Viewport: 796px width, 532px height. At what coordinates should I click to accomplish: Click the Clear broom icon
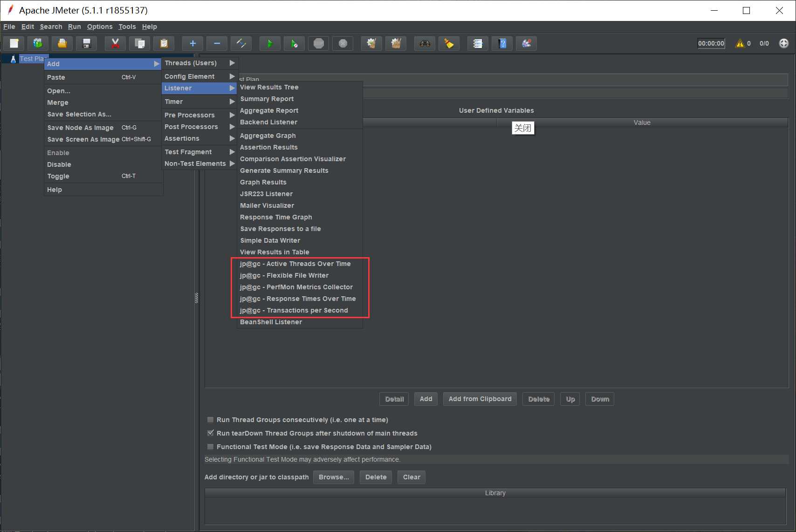[371, 43]
